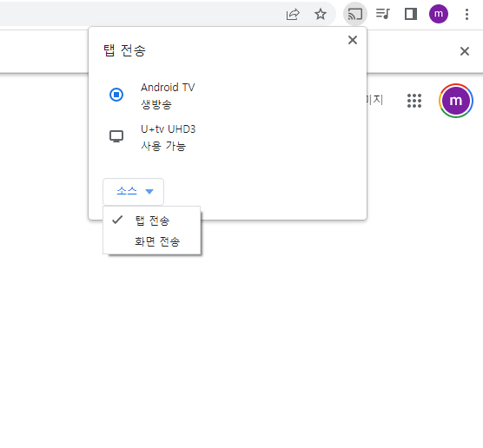Choose 탭 전송 from source menu
483x448 pixels.
tap(151, 221)
